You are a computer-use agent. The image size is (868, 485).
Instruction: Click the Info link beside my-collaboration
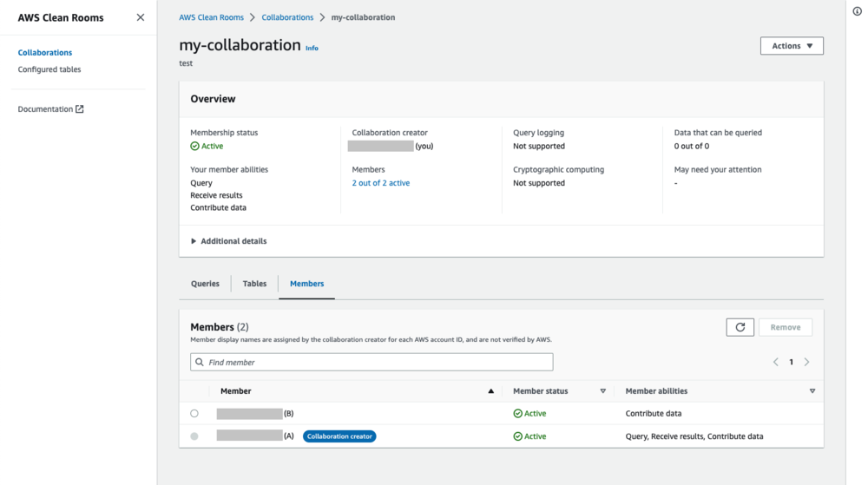tap(312, 49)
